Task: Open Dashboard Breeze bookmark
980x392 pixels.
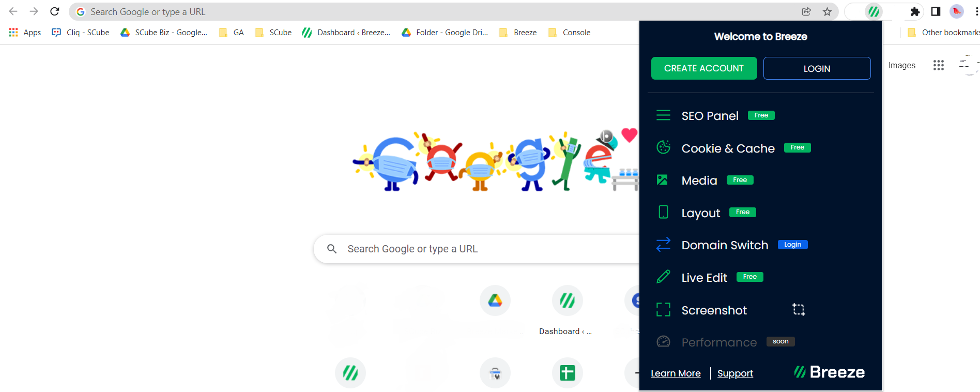Action: [346, 33]
